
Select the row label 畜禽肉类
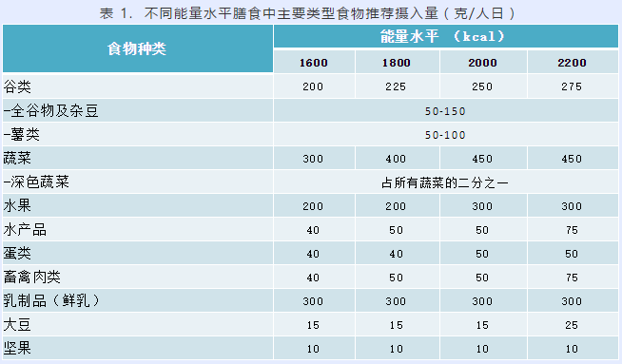[x=32, y=277]
